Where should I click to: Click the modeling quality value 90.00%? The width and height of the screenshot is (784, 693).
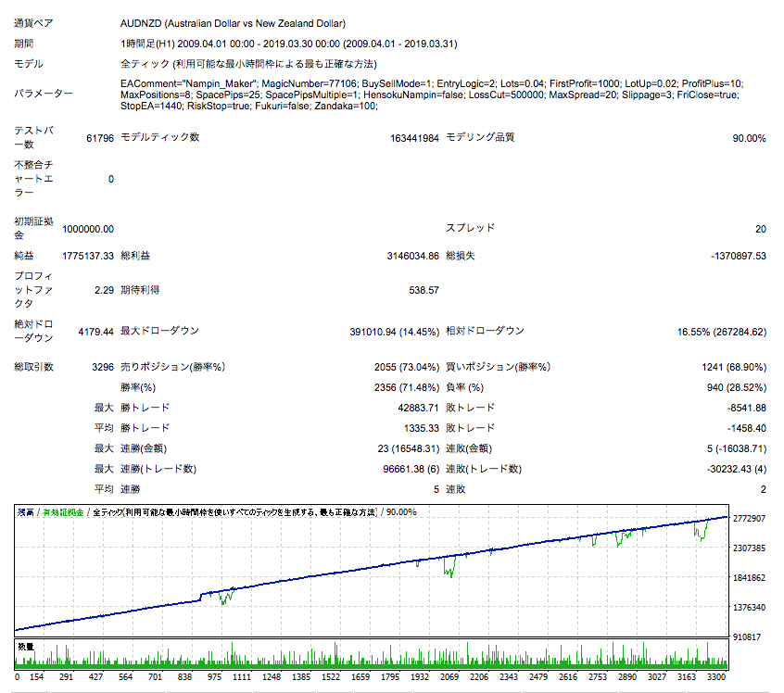pos(749,138)
